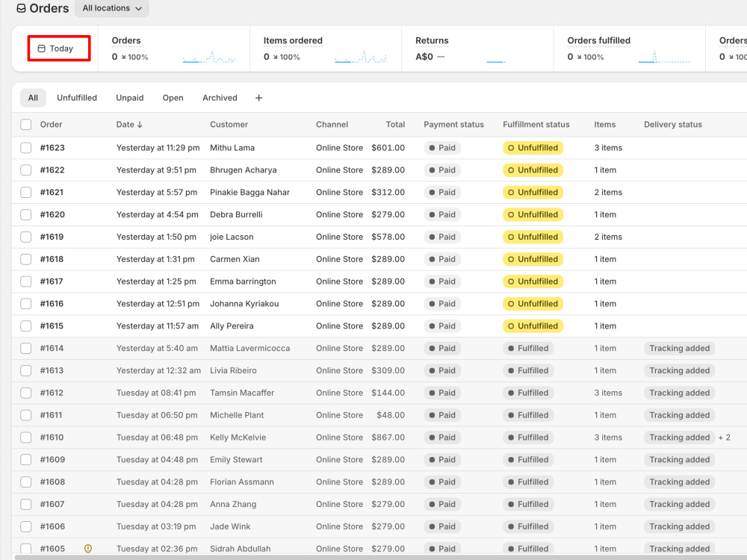Click the Channel column header
Screen dimensions: 747x560
point(332,124)
